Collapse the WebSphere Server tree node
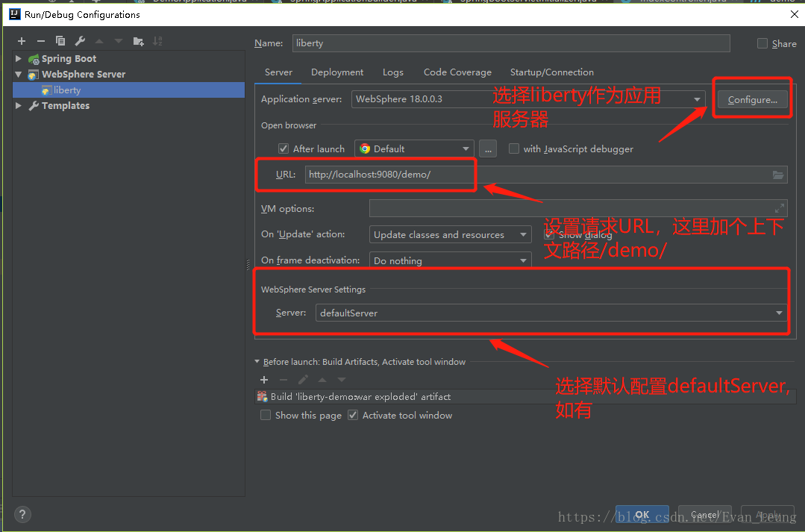805x532 pixels. [x=19, y=75]
